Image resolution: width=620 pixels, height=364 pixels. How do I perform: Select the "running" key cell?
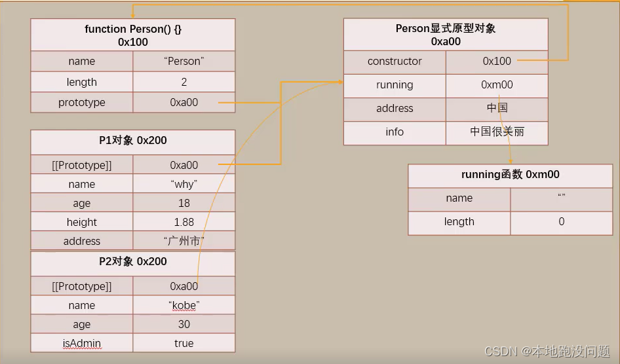point(395,86)
